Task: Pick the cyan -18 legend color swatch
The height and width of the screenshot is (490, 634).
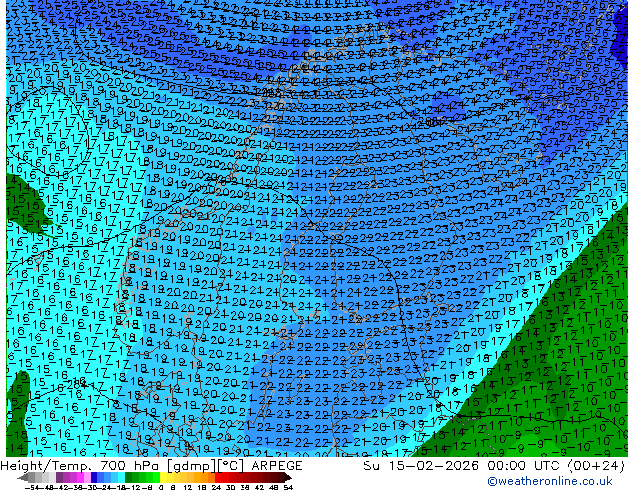Action: click(121, 478)
